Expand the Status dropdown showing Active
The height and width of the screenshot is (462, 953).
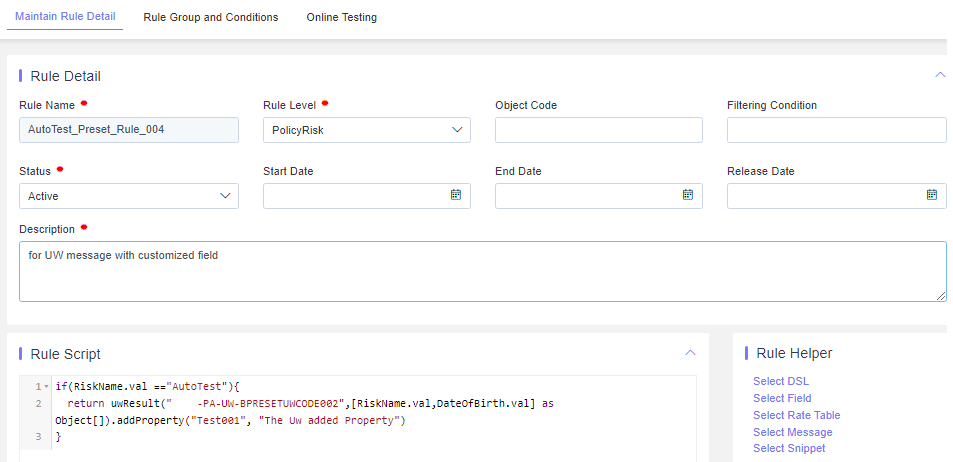129,196
